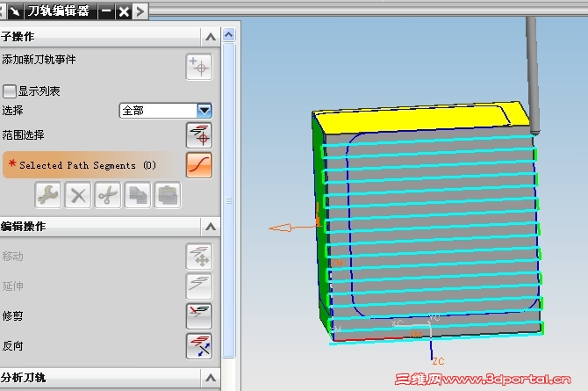Open the 选择 dropdown showing 全部
The height and width of the screenshot is (391, 588).
click(166, 111)
